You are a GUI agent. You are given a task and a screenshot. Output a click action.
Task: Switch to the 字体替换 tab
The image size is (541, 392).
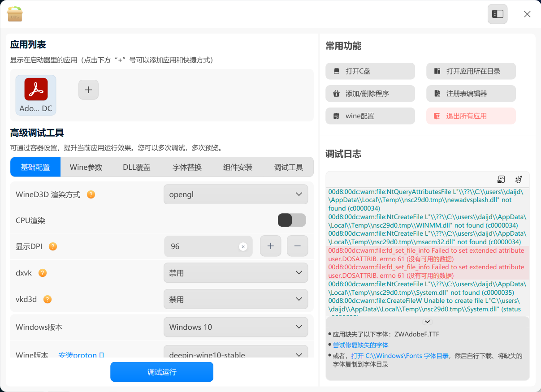click(187, 167)
